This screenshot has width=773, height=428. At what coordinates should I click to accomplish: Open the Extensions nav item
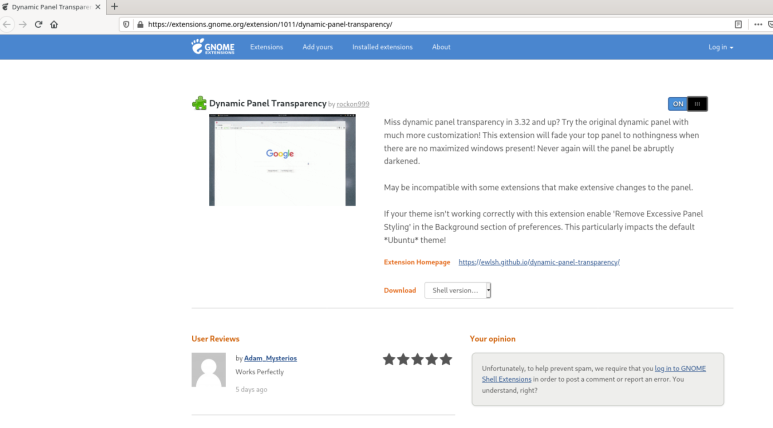(x=266, y=47)
